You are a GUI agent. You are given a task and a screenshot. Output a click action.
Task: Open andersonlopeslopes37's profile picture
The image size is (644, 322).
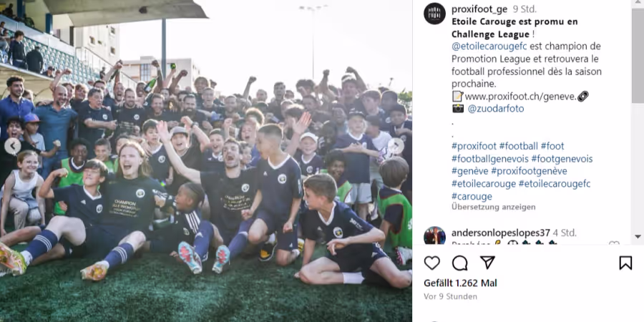(x=434, y=235)
